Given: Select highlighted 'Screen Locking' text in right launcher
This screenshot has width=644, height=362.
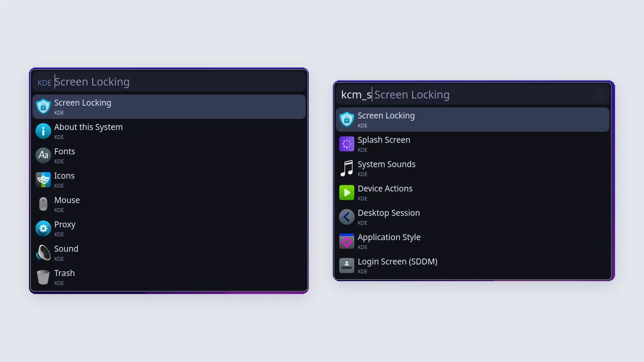Looking at the screenshot, I should click(386, 115).
